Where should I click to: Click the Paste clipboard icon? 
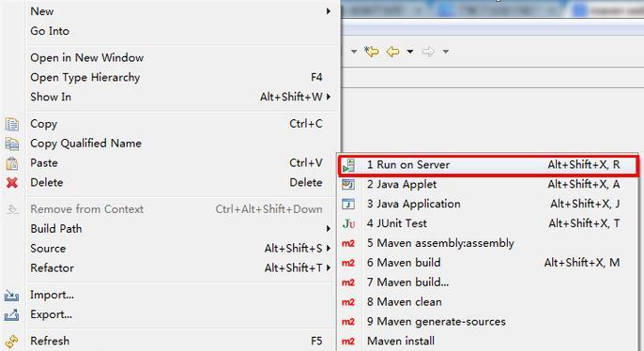tap(12, 163)
